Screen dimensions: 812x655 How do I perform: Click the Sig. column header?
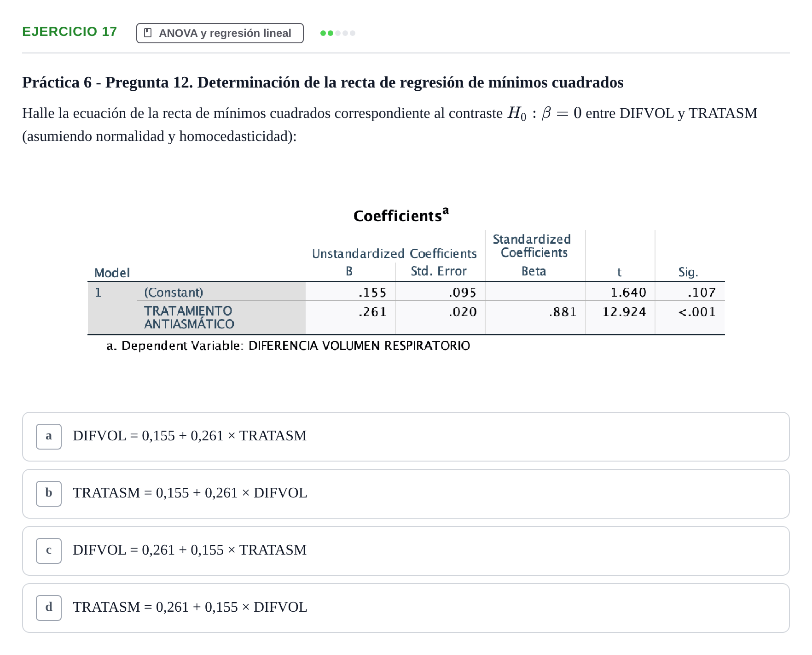[688, 272]
